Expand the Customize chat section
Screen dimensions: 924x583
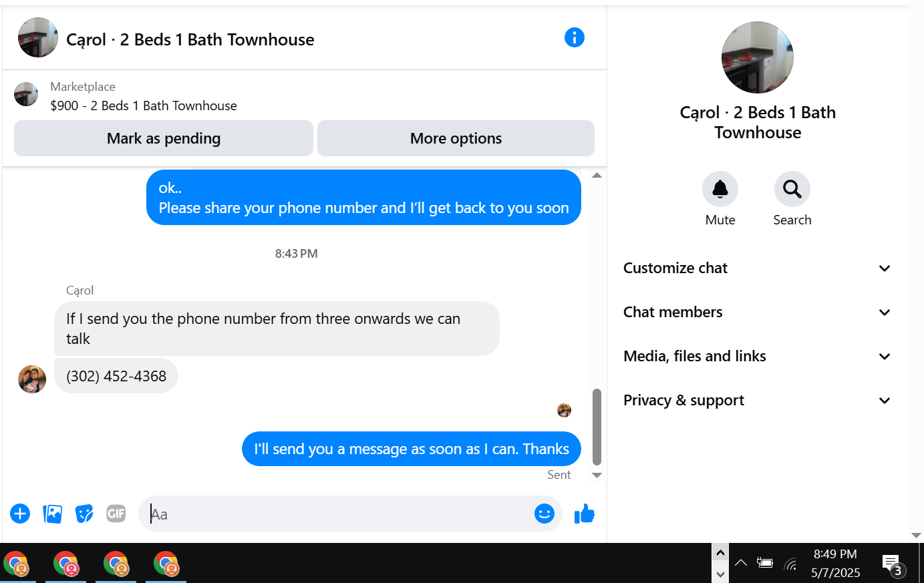point(758,268)
